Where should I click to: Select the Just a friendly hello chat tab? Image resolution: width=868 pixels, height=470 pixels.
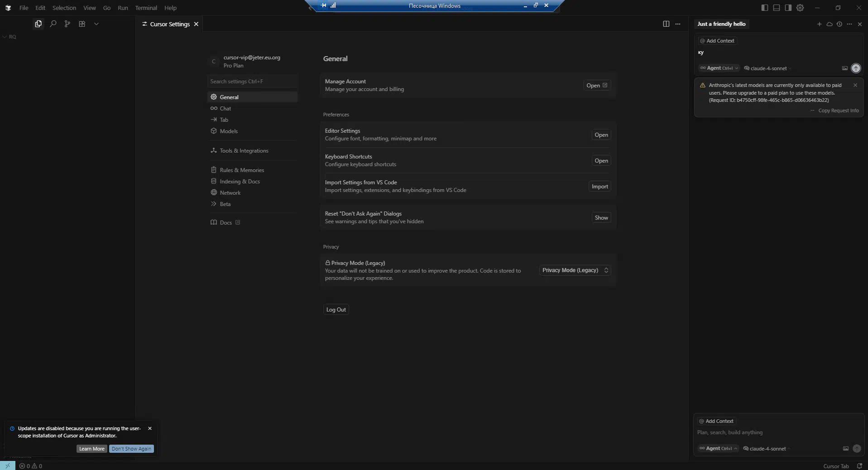721,24
